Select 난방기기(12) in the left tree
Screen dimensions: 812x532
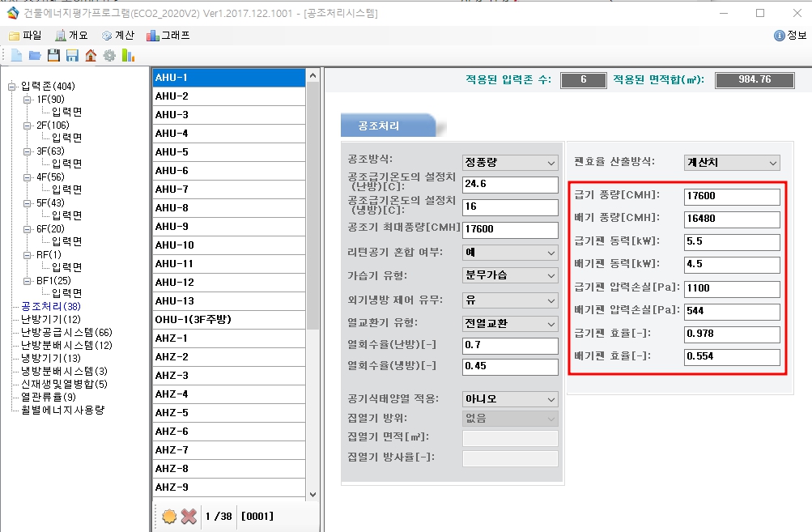pyautogui.click(x=50, y=319)
